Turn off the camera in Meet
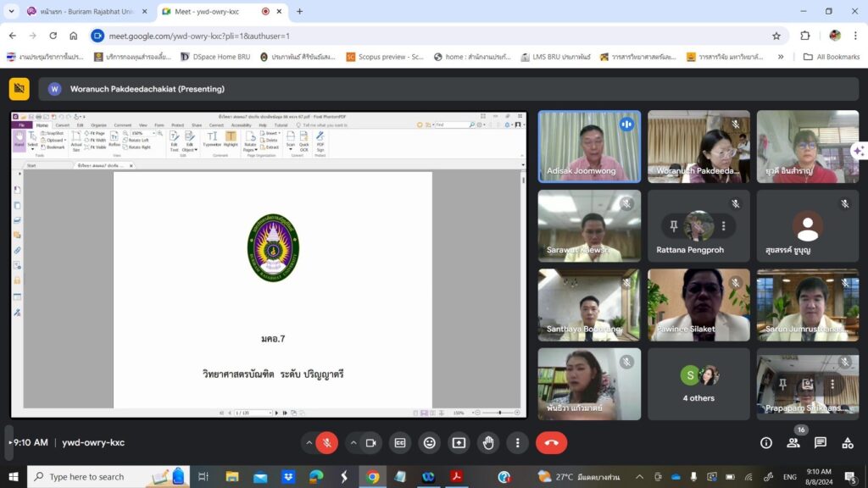 pyautogui.click(x=371, y=442)
